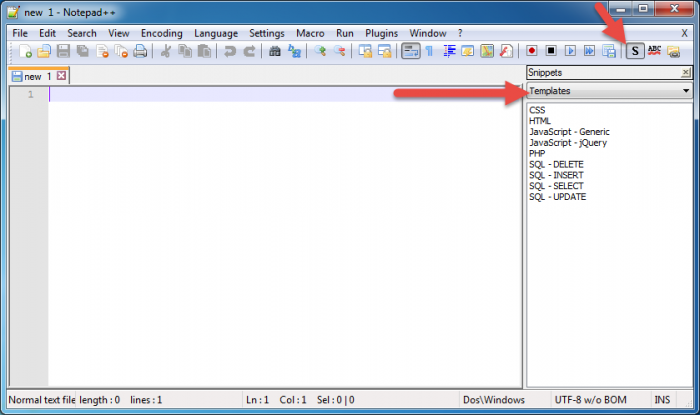This screenshot has width=700, height=415.
Task: Choose the JavaScript - jQuery snippet
Action: click(567, 142)
